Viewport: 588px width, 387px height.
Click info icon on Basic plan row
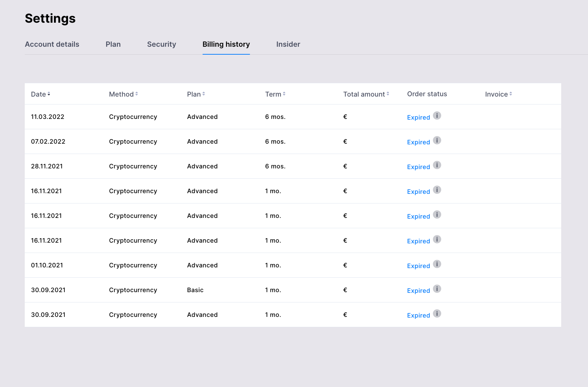(x=437, y=289)
